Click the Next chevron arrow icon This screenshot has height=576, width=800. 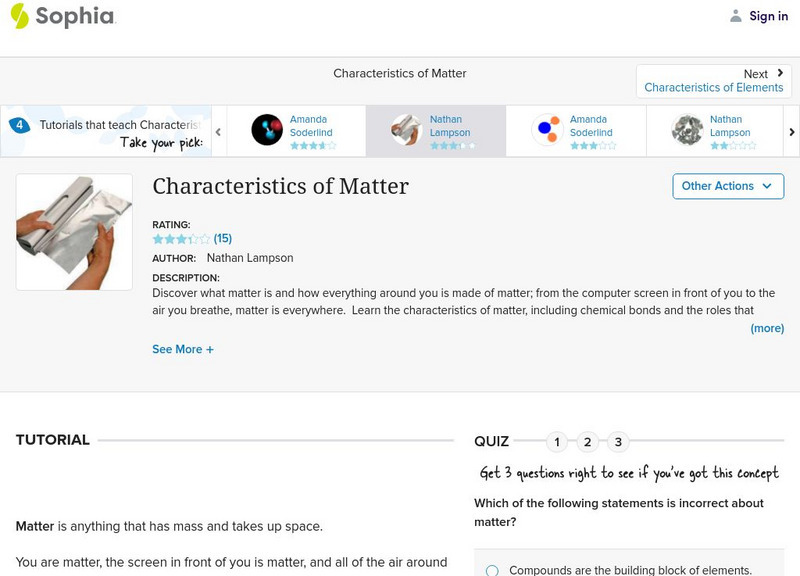[x=780, y=73]
